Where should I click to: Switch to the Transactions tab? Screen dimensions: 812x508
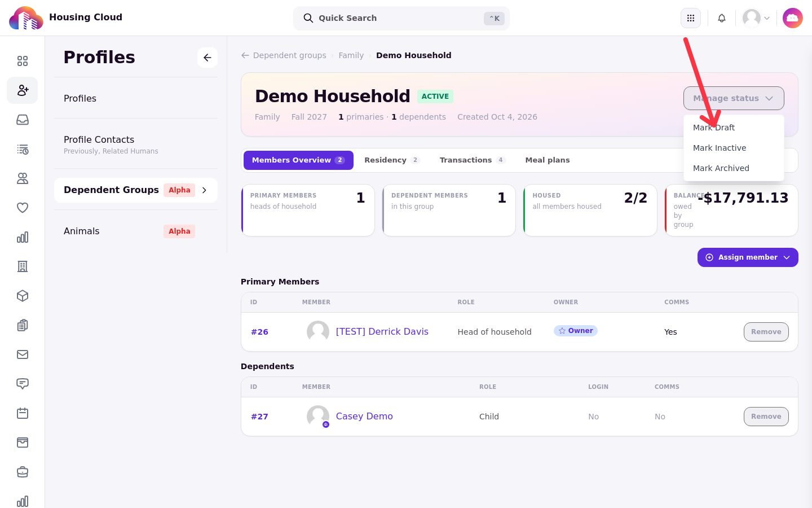[x=473, y=160]
